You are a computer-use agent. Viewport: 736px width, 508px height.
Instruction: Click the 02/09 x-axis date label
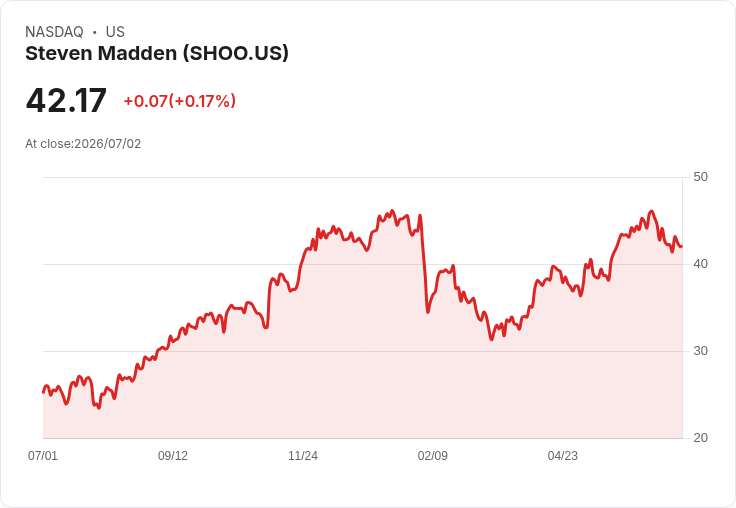[x=433, y=456]
